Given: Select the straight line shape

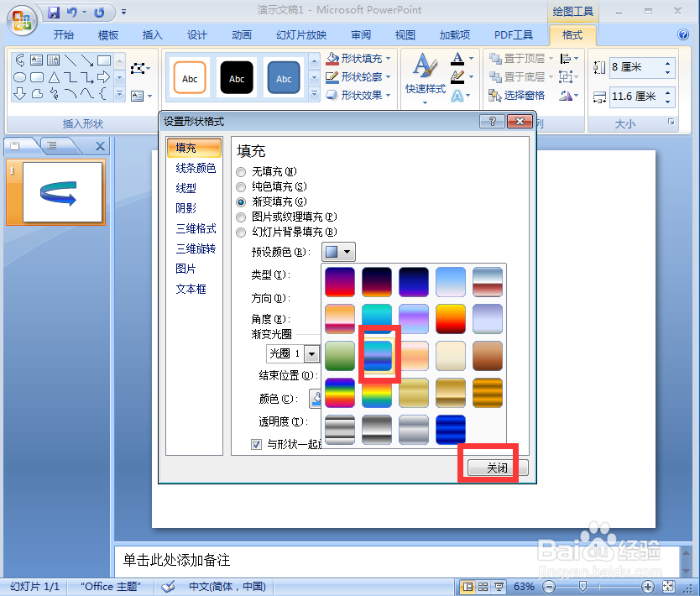Looking at the screenshot, I should coord(71,60).
